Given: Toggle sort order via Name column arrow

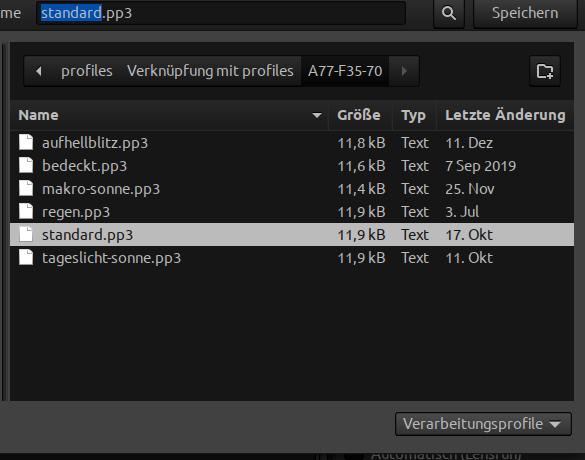Looking at the screenshot, I should tap(317, 115).
